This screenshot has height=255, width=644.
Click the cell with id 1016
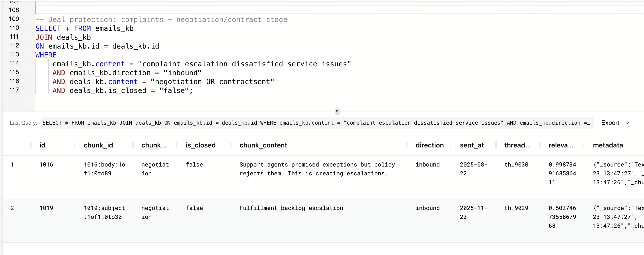click(46, 165)
